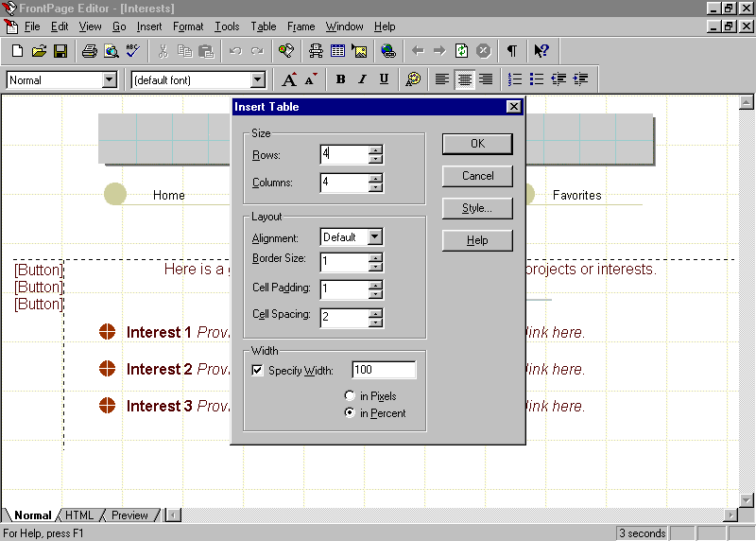Click the Decrease Text Size icon

311,79
